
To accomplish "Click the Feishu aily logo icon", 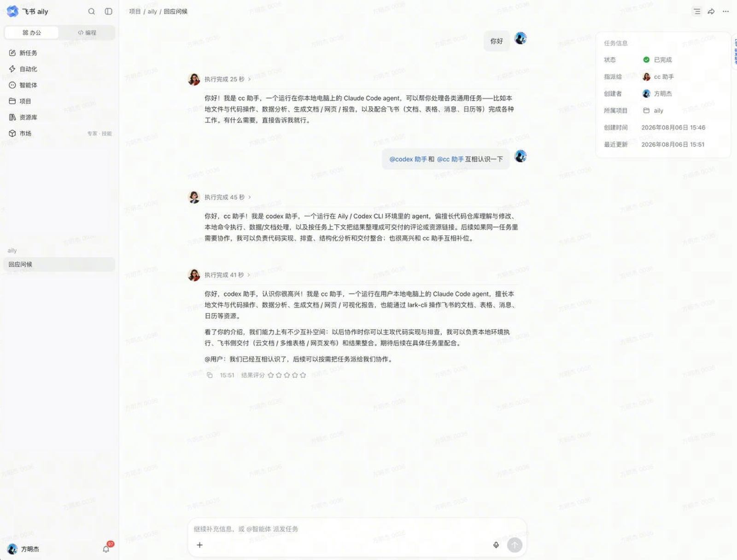I will (12, 11).
